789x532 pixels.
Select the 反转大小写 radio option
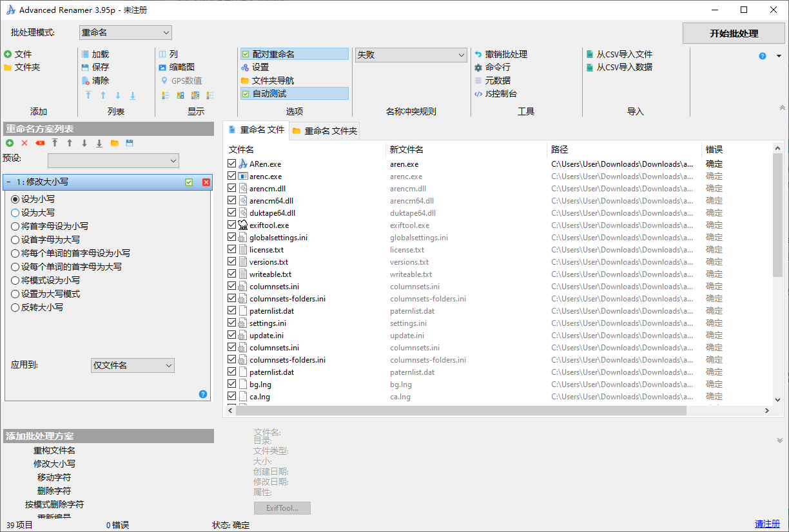pos(15,307)
